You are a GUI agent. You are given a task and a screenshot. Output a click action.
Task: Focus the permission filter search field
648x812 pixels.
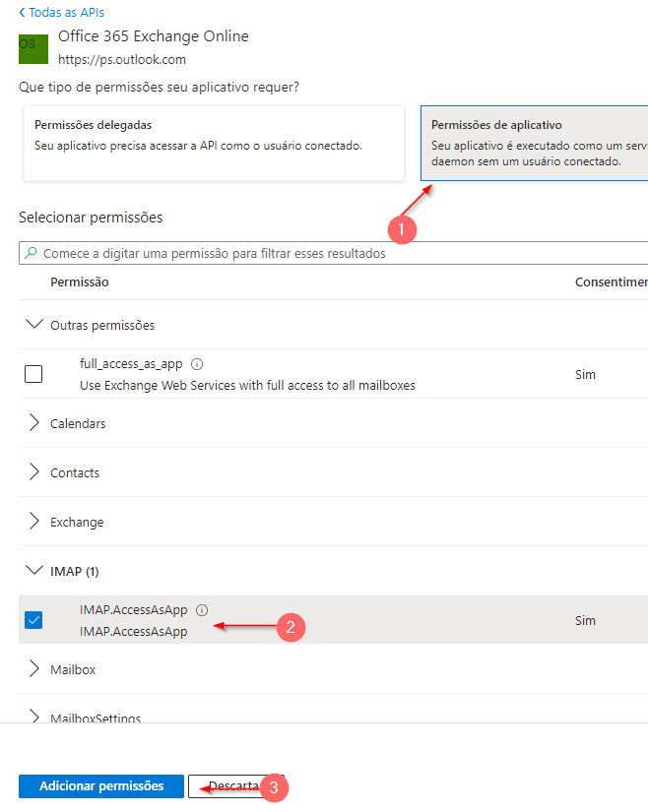click(333, 253)
